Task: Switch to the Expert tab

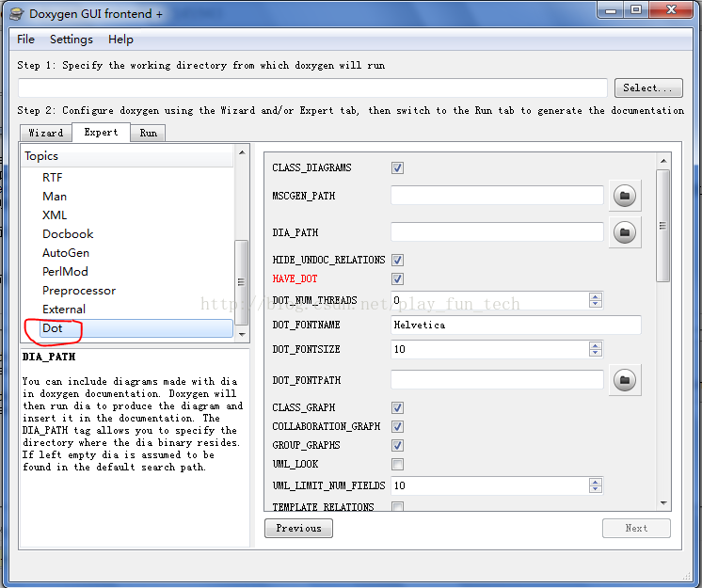Action: [101, 132]
